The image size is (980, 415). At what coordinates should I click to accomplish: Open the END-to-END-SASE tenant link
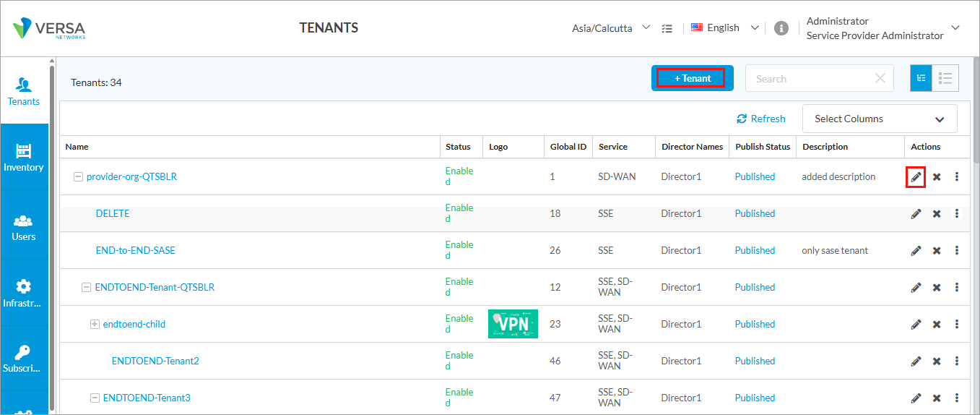(136, 250)
